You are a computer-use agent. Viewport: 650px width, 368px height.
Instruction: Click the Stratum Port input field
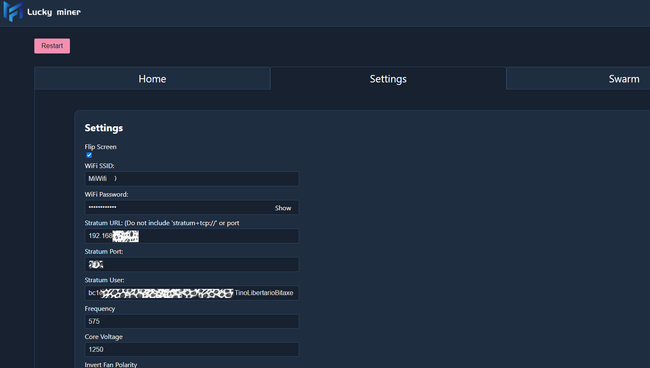click(x=192, y=264)
